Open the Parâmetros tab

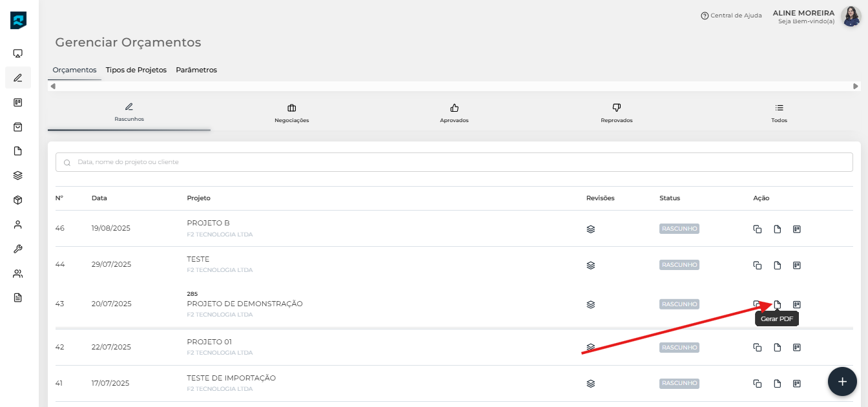196,70
